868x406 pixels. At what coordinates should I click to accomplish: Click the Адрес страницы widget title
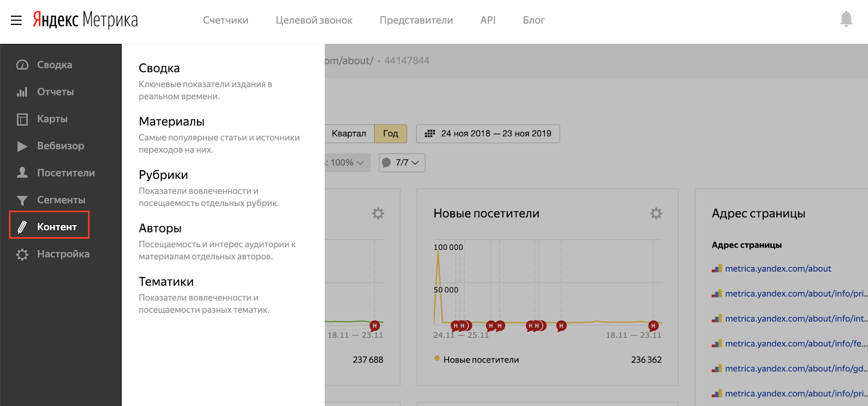click(x=758, y=214)
